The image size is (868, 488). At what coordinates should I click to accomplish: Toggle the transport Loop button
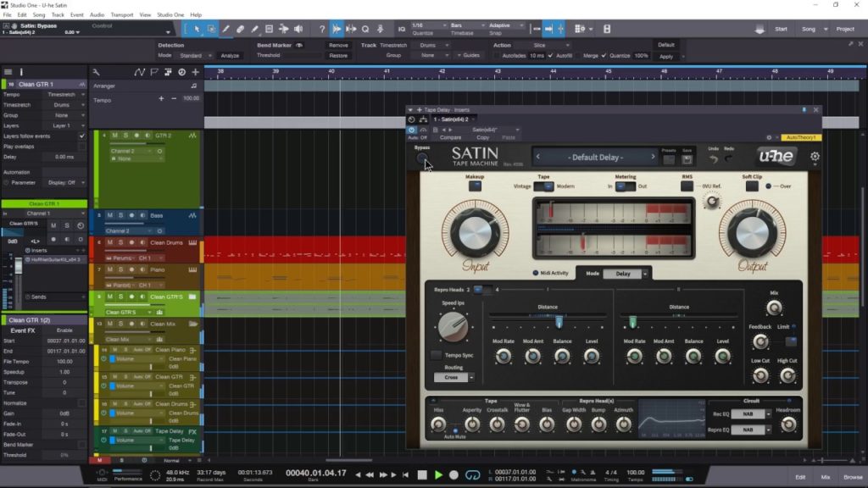[474, 475]
